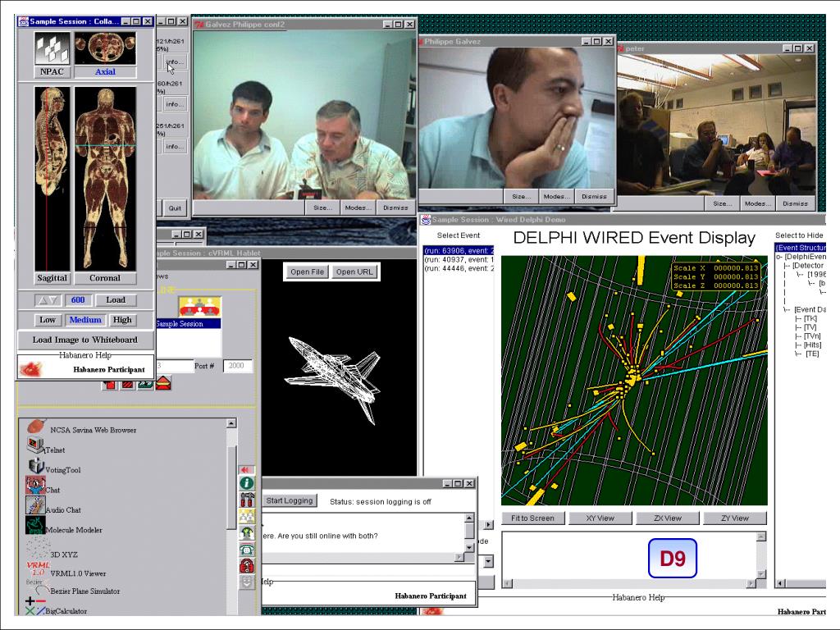Click the chat message scrollbar down arrow

469,547
